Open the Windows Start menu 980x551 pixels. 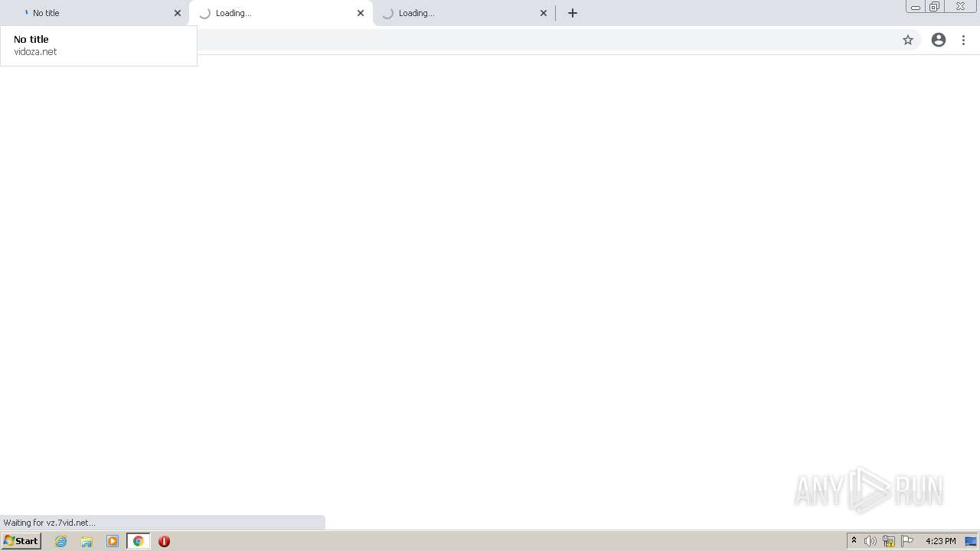21,541
